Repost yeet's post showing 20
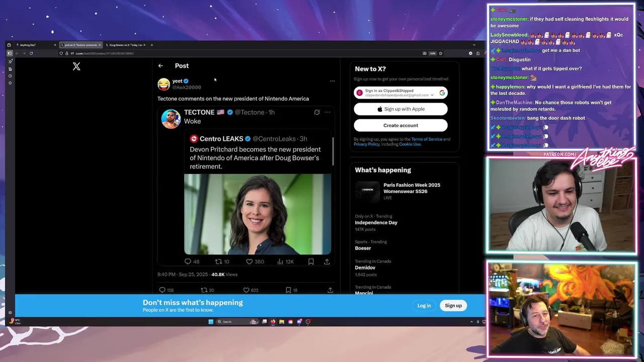 pos(204,290)
